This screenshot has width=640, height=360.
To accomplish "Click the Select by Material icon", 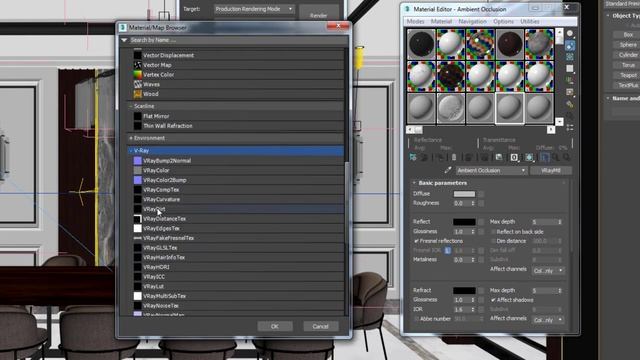I will coord(570,116).
